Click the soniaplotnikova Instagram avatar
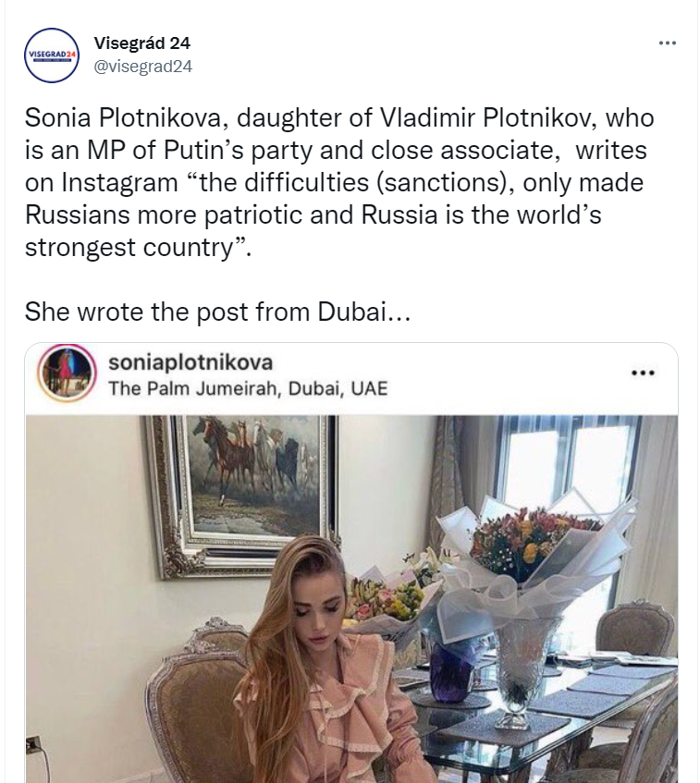The image size is (700, 783). (x=67, y=373)
